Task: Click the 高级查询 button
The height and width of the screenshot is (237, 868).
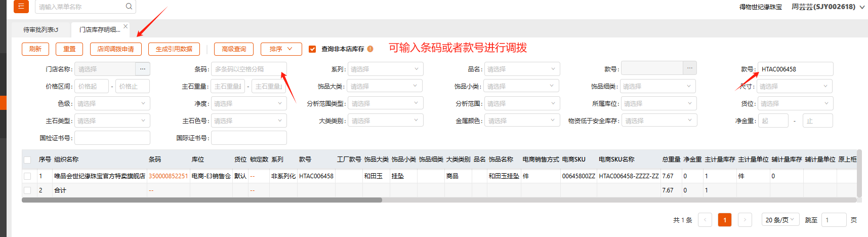Action: [x=234, y=49]
